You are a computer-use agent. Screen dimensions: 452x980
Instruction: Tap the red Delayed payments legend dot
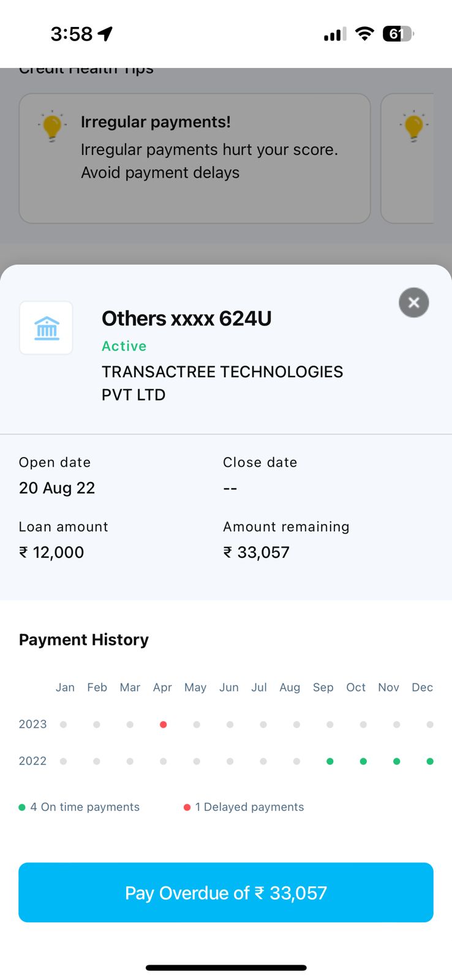187,807
